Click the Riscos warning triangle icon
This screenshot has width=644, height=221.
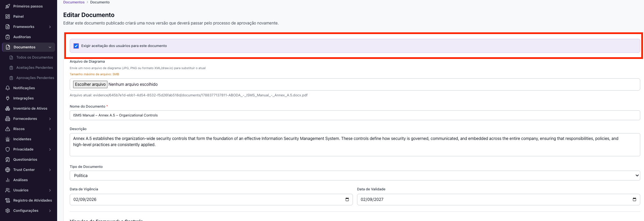[x=7, y=129]
